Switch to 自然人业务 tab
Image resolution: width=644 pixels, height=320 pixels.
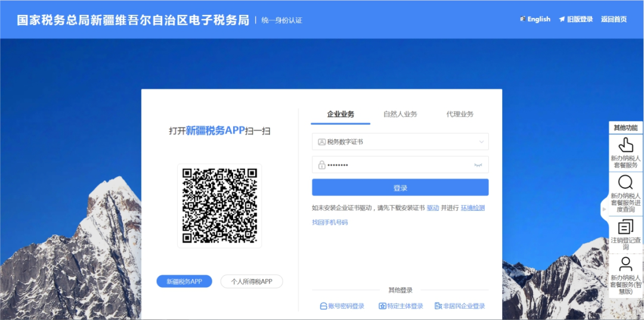tap(400, 114)
